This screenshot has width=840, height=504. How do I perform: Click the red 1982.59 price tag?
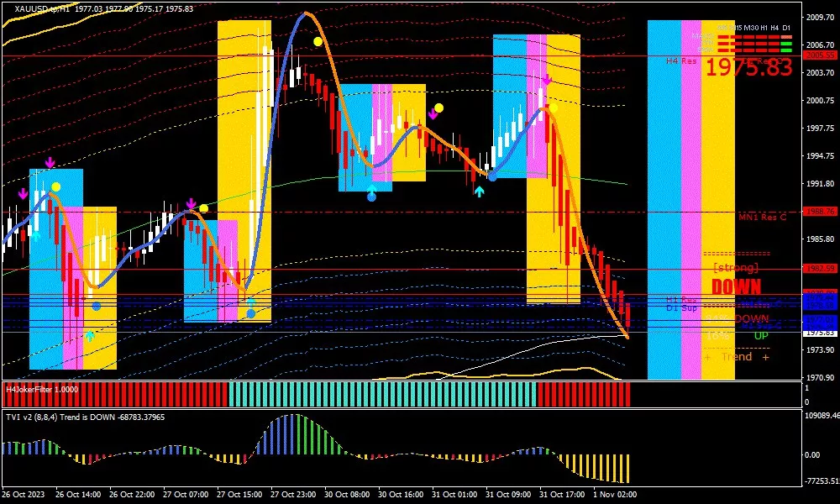tap(820, 268)
